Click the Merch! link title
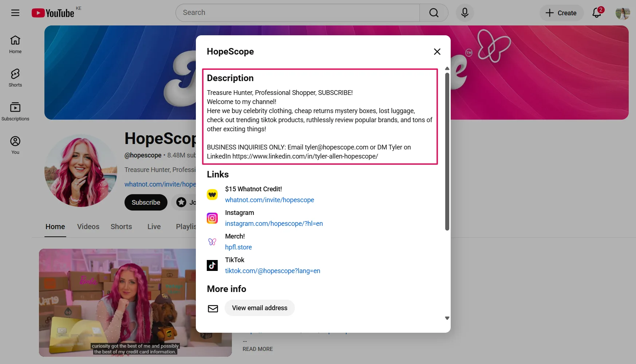Viewport: 636px width, 364px height. click(235, 236)
